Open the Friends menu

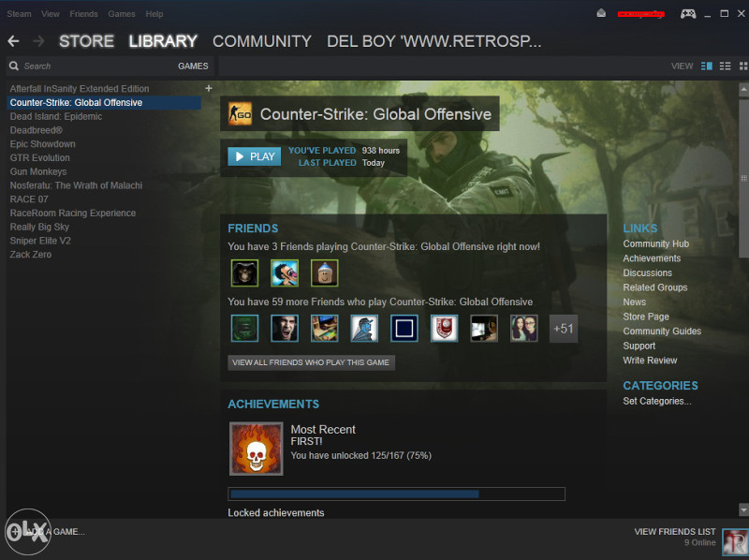click(83, 14)
